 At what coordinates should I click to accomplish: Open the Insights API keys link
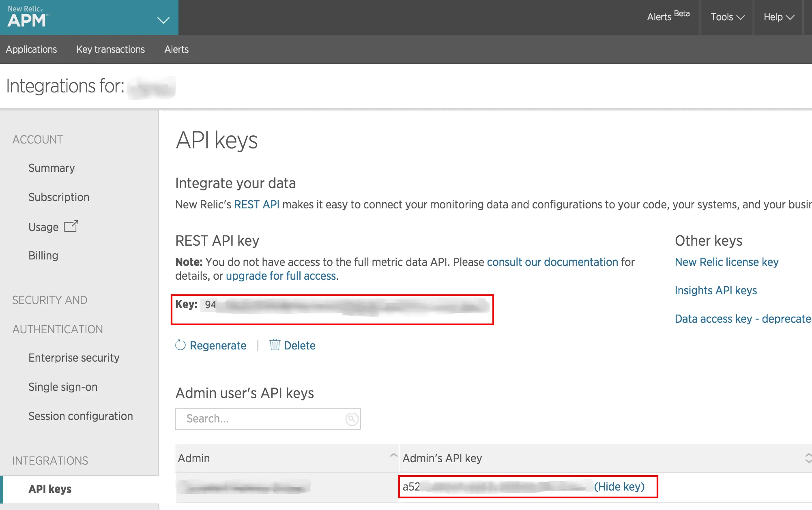(x=715, y=290)
